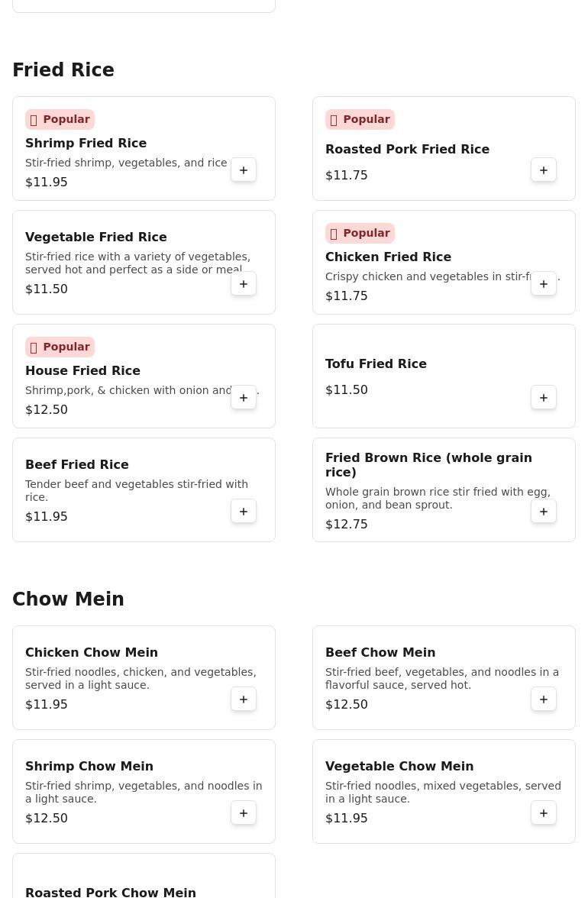Add Vegetable Chow Mein to order

pos(544,813)
